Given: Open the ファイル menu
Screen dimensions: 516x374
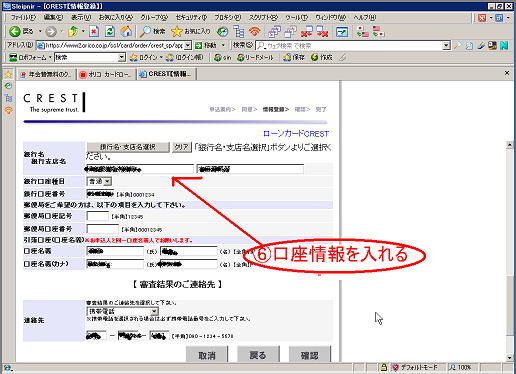Looking at the screenshot, I should (x=23, y=17).
